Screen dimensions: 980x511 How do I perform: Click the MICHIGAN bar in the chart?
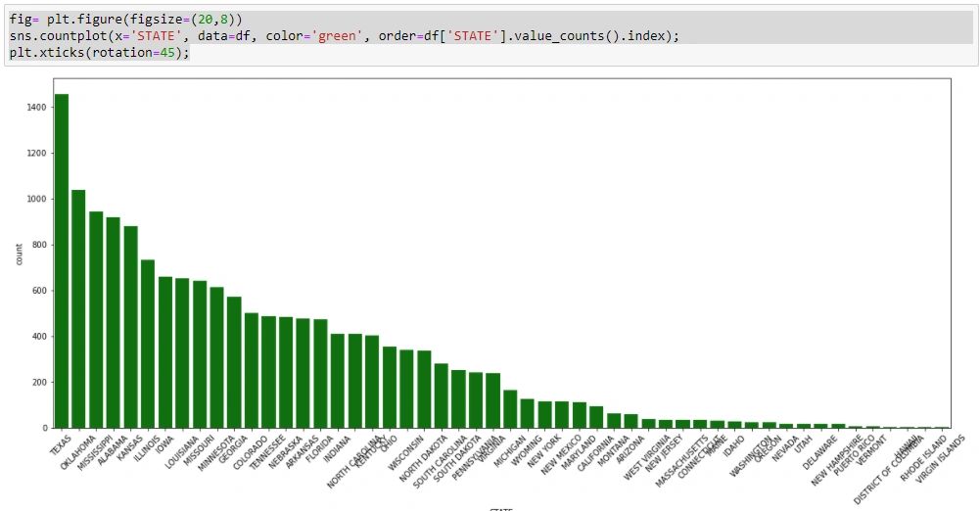511,409
